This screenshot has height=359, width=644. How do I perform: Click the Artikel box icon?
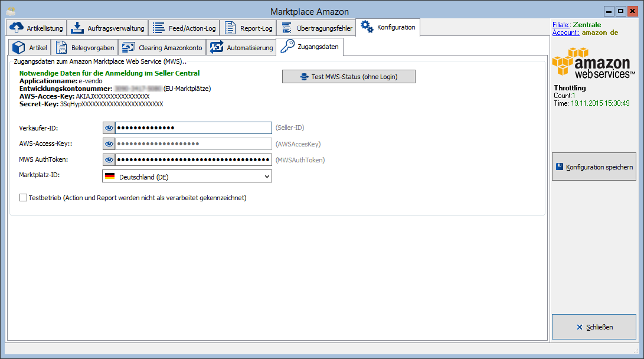point(18,47)
